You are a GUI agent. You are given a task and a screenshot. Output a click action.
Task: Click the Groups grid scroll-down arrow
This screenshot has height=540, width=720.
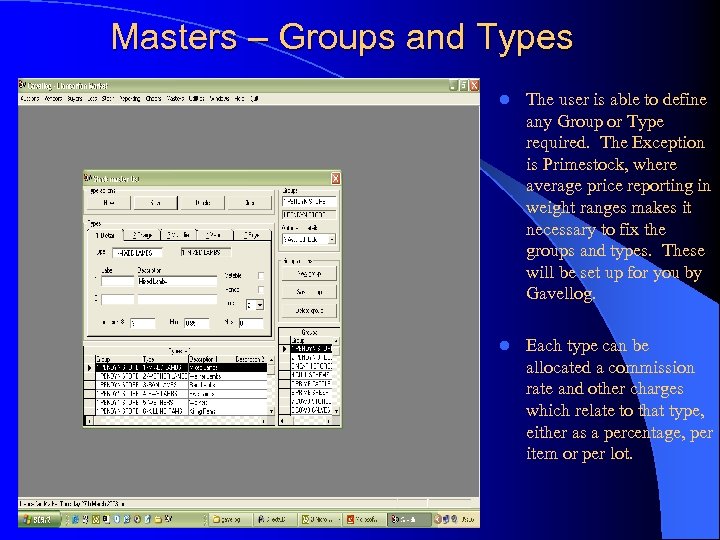tap(336, 411)
